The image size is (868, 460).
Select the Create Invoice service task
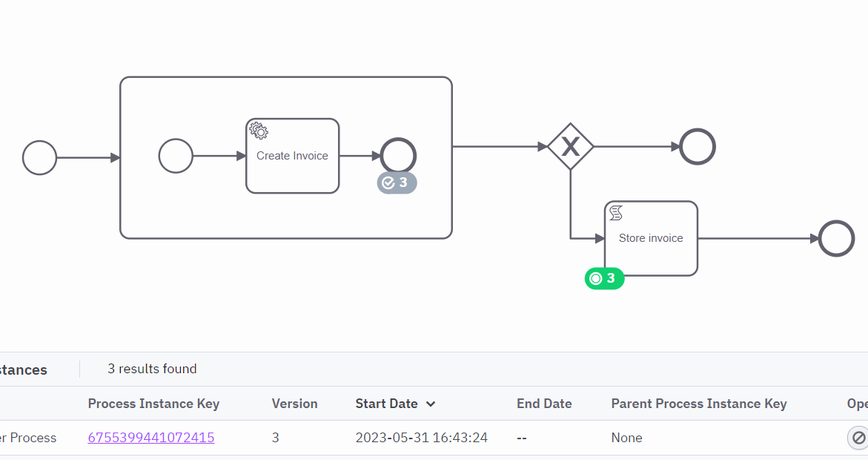292,156
